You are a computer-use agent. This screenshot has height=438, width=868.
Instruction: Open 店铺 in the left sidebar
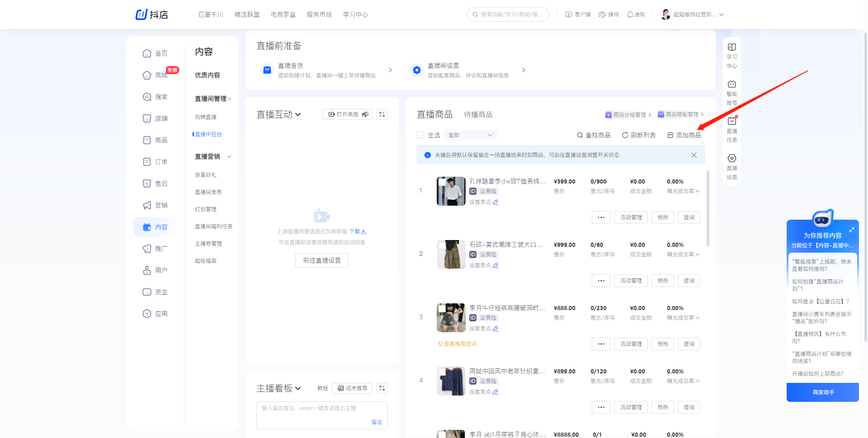(155, 118)
